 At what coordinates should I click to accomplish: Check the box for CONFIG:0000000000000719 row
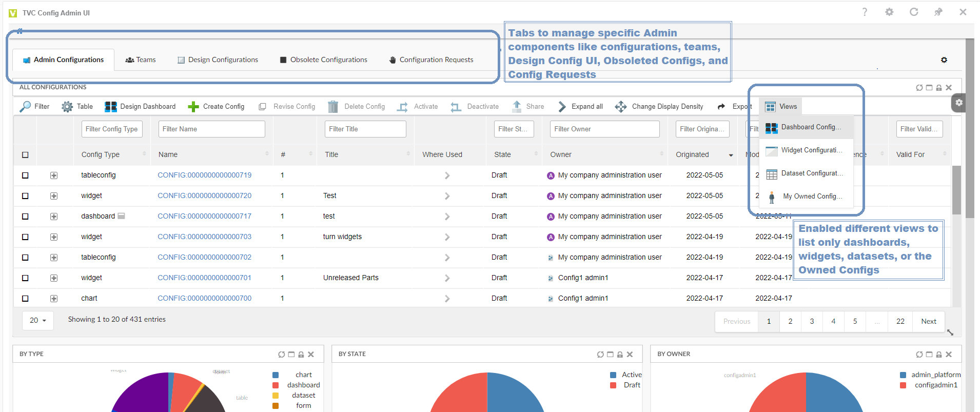[x=25, y=175]
